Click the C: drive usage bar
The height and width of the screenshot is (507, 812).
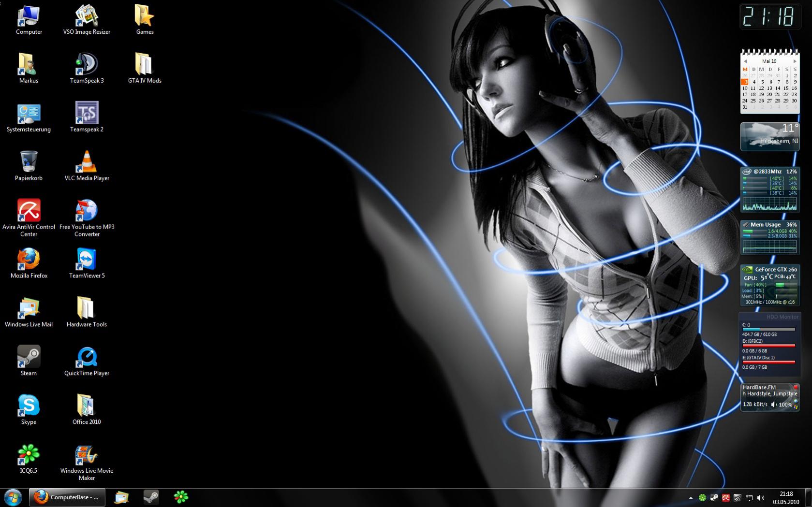(768, 329)
